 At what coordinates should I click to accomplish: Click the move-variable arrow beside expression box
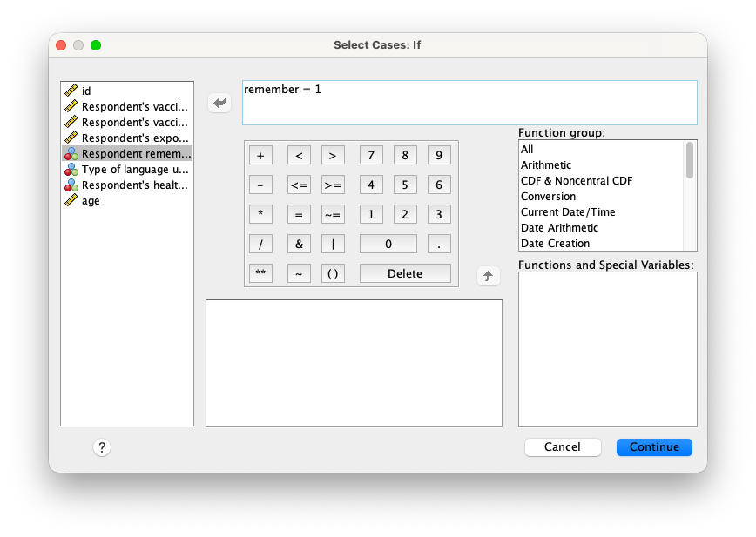tap(219, 103)
